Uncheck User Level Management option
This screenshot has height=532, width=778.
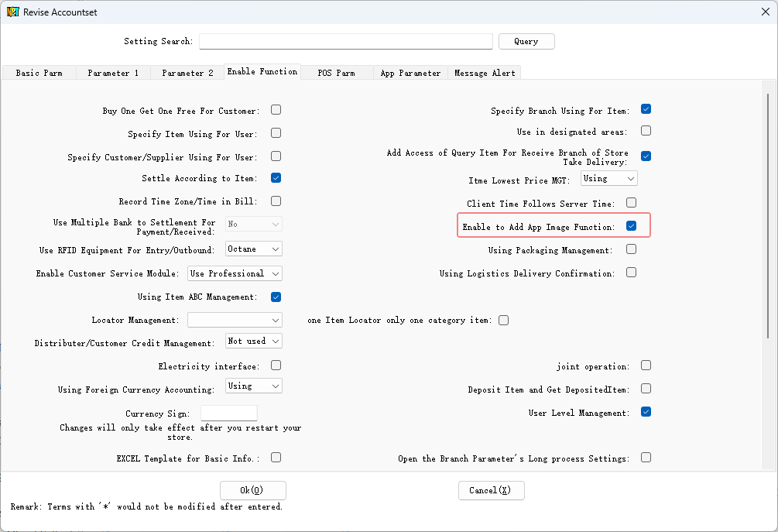(x=646, y=412)
